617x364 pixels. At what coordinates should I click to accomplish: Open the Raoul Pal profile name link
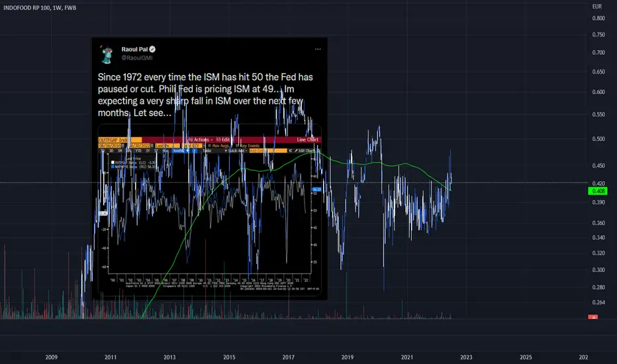point(134,49)
